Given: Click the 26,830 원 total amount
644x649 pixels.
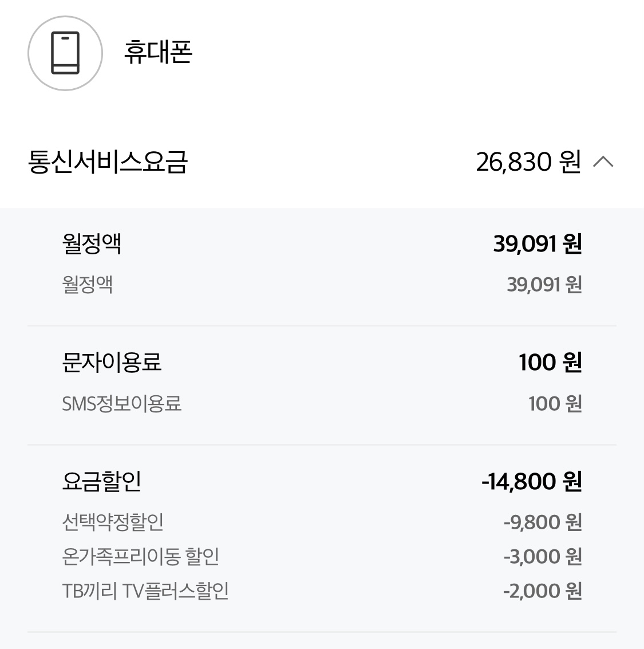Looking at the screenshot, I should coord(528,162).
